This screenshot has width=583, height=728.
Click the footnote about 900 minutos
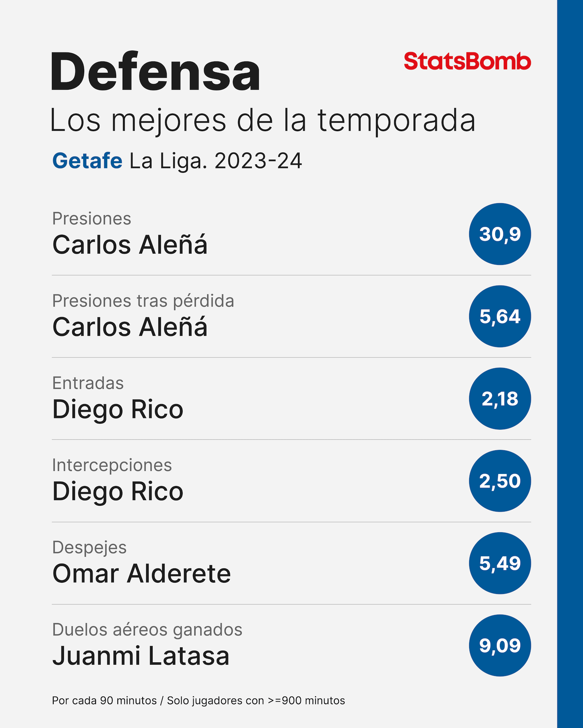point(199,700)
